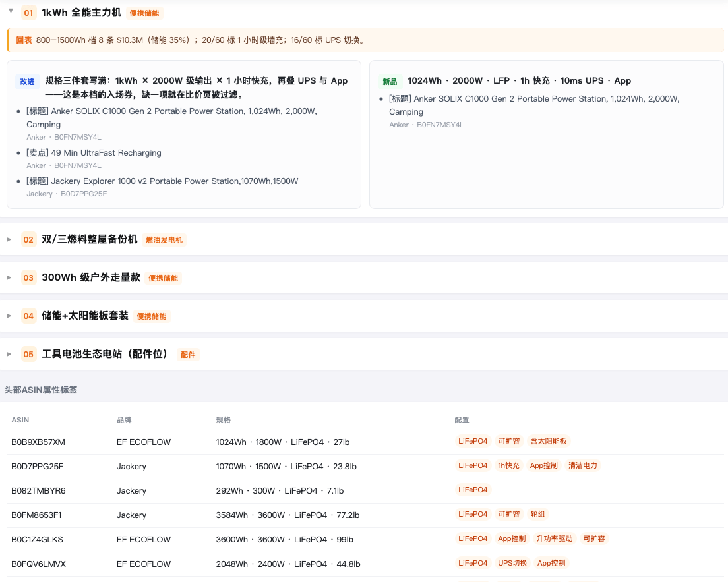The width and height of the screenshot is (728, 582).
Task: Click the 改进 badge in the left card
Action: point(28,82)
